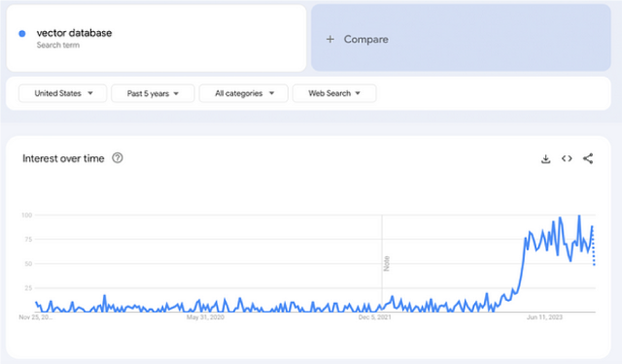Open the Web Search type dropdown

(x=334, y=93)
